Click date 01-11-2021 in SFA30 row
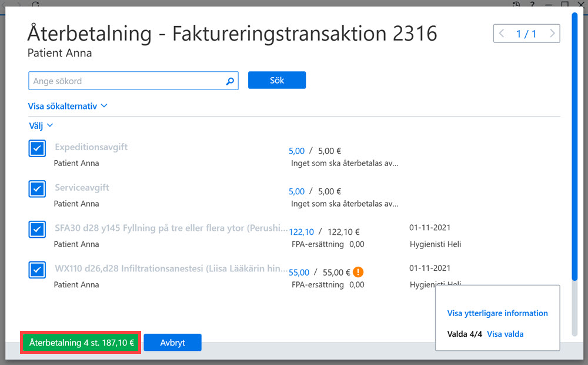Screen dimensions: 588x365 (430, 228)
